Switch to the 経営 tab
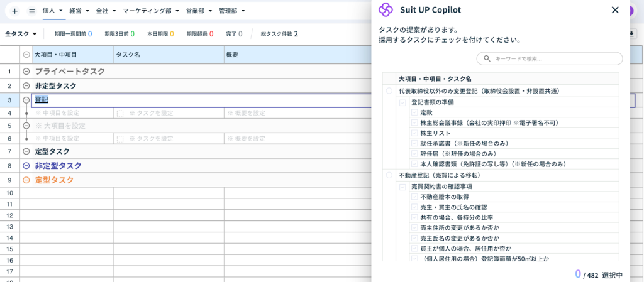This screenshot has height=282, width=644. [75, 11]
